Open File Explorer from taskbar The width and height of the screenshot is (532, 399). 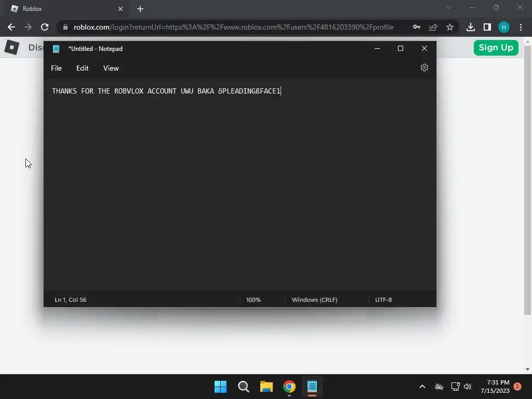(267, 387)
